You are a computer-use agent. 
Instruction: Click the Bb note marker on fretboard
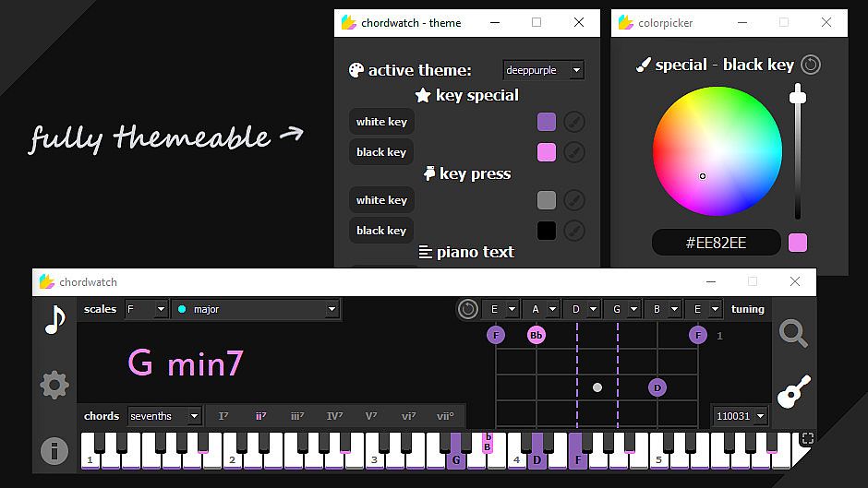(536, 335)
